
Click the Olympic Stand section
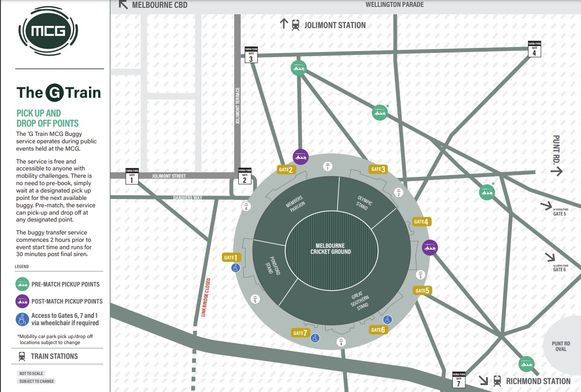[x=365, y=203]
